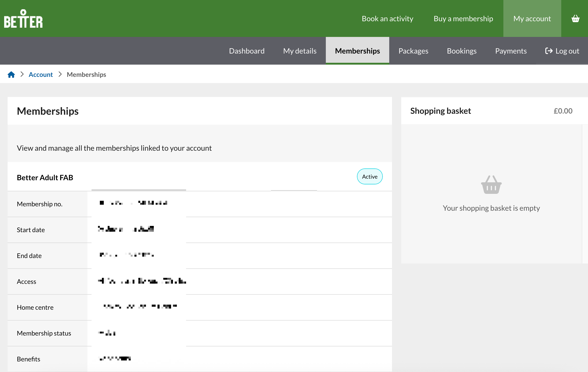Image resolution: width=588 pixels, height=372 pixels.
Task: Open the Packages tab
Action: [x=413, y=51]
